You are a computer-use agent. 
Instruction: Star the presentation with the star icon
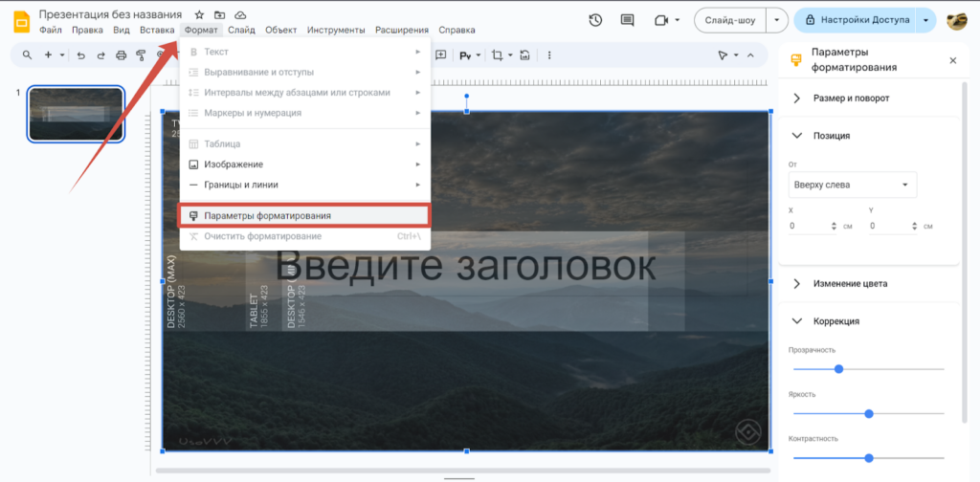[x=199, y=14]
